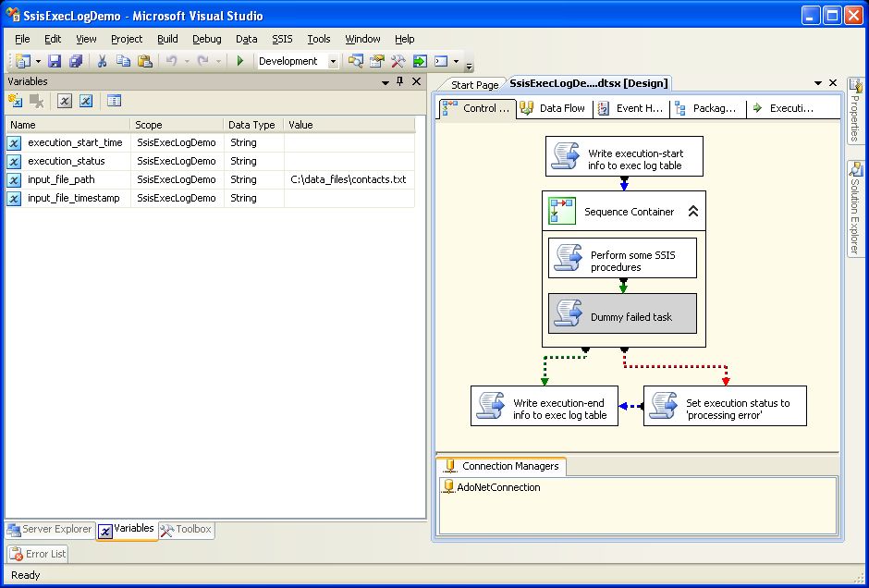Switch to the Data Flow tab
The image size is (869, 588).
click(x=553, y=108)
